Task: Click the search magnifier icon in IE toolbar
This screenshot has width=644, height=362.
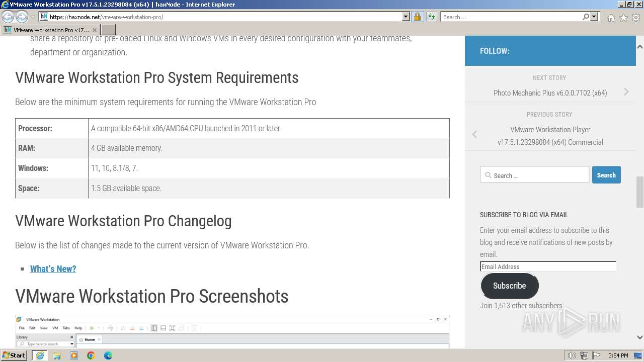Action: point(586,17)
